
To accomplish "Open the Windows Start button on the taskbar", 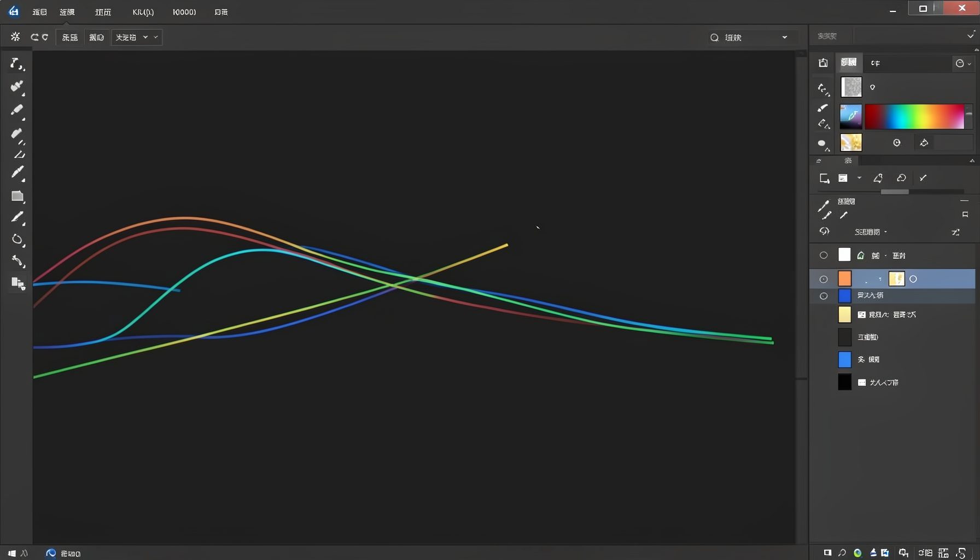I will point(12,553).
